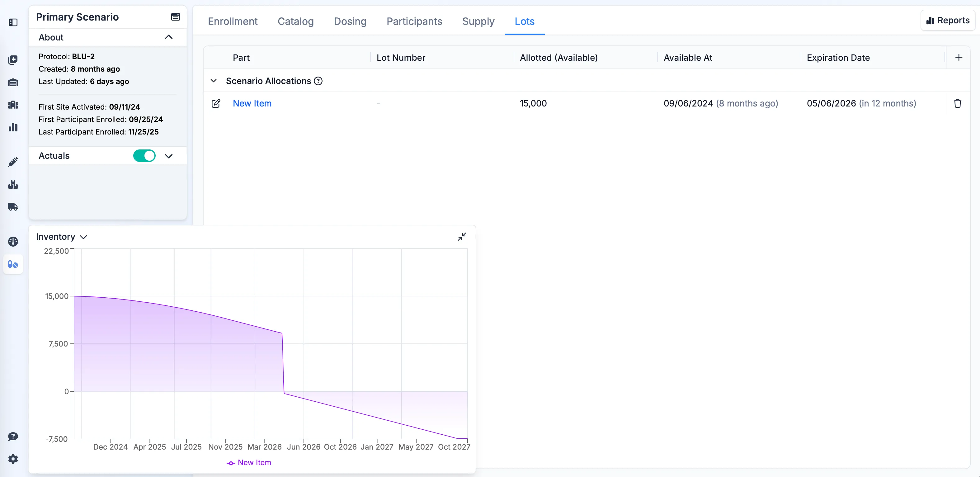Open the settings gear icon
Image resolution: width=980 pixels, height=477 pixels.
(13, 459)
